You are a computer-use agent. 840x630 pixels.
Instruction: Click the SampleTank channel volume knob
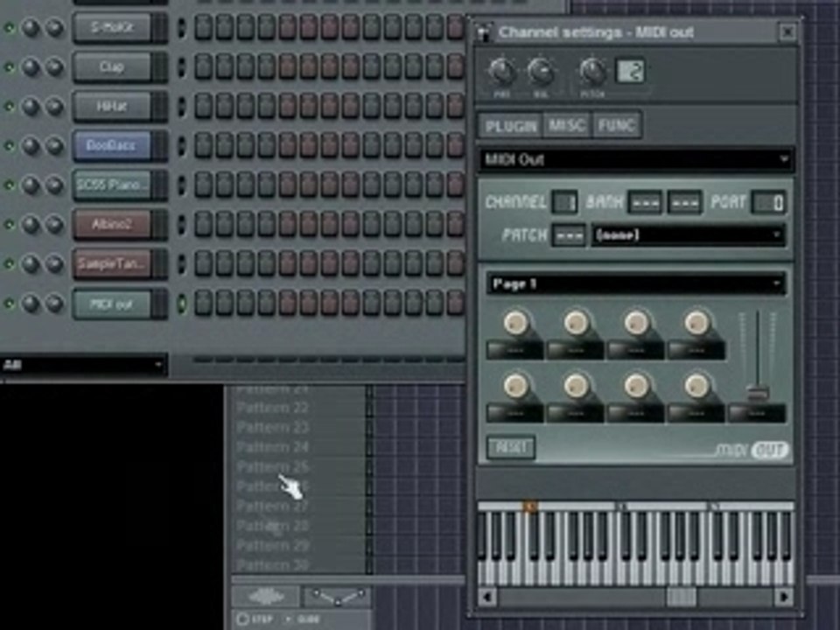54,263
